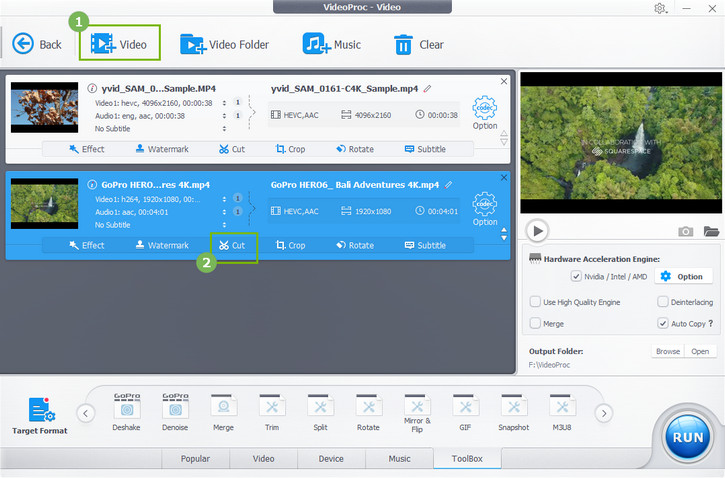Open Subtitle for GoPro video
Screen dimensions: 725x478
(425, 245)
